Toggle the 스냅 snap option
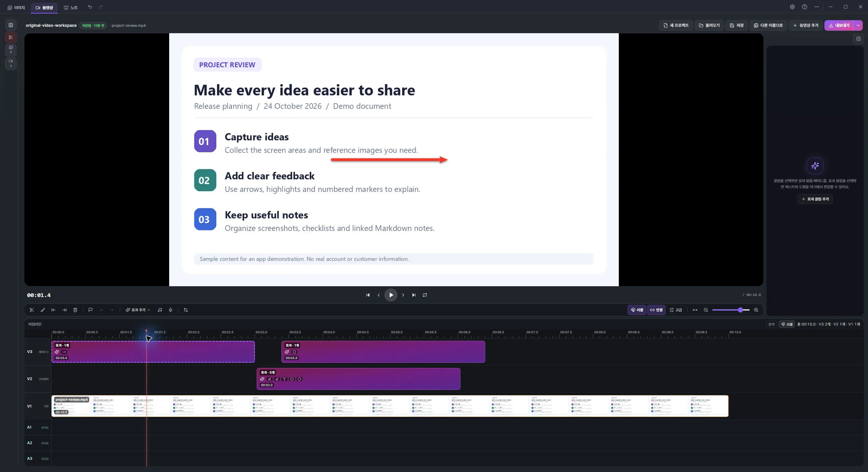Viewport: 868px width, 472px height. coord(787,324)
